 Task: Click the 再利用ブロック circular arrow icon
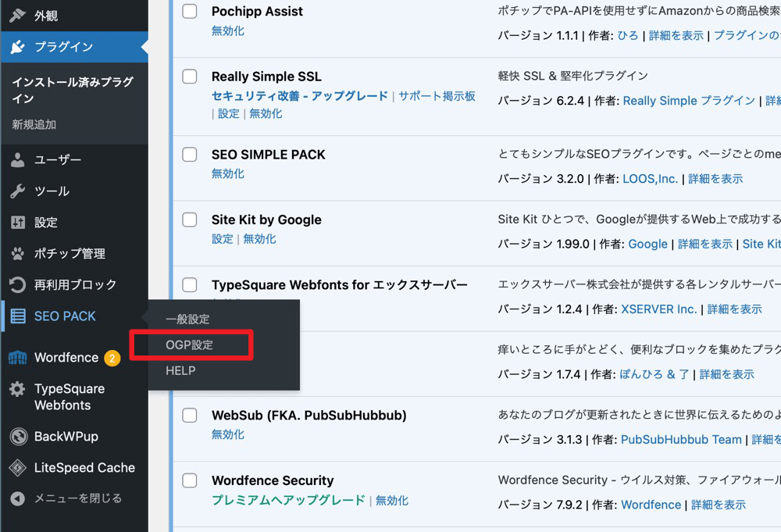coord(17,285)
